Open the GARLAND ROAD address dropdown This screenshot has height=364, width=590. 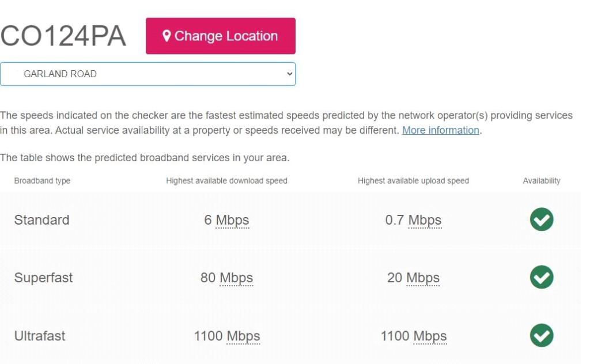point(147,74)
